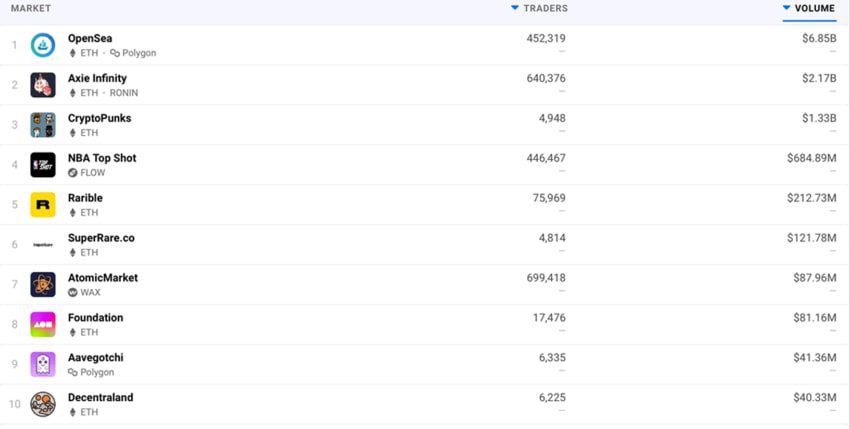
Task: Click the Decentraland logo icon
Action: click(x=43, y=404)
